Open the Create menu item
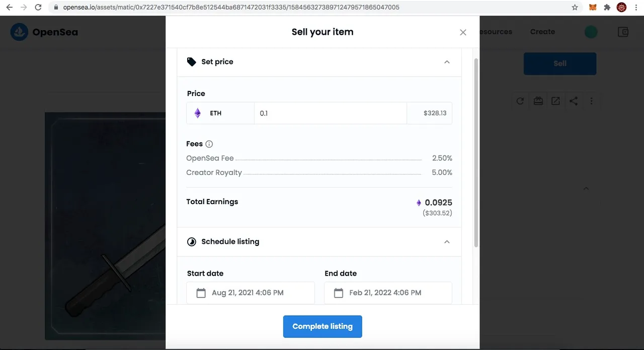This screenshot has width=644, height=350. [x=542, y=32]
